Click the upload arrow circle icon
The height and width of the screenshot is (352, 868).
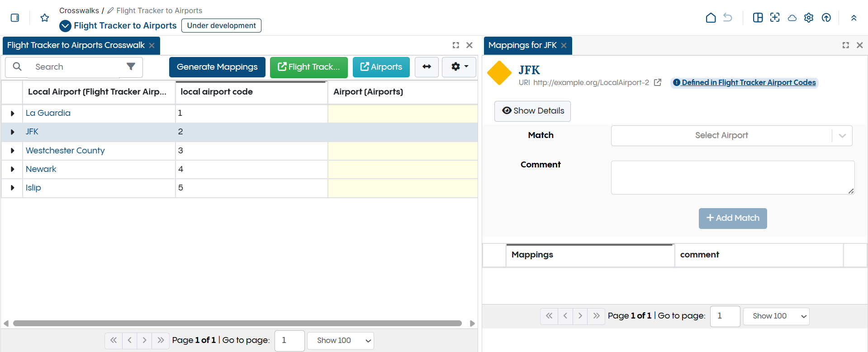[x=826, y=18]
